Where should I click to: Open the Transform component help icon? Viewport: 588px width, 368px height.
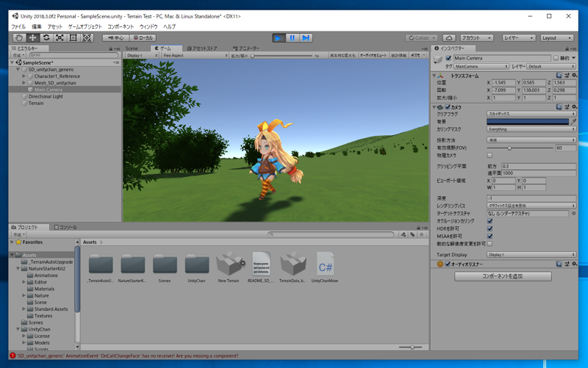coord(559,76)
